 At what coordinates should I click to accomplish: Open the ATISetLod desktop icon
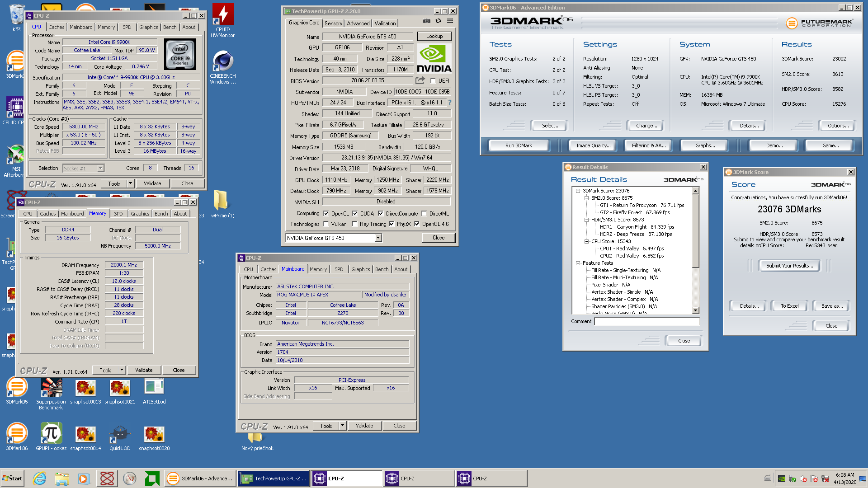pos(154,390)
